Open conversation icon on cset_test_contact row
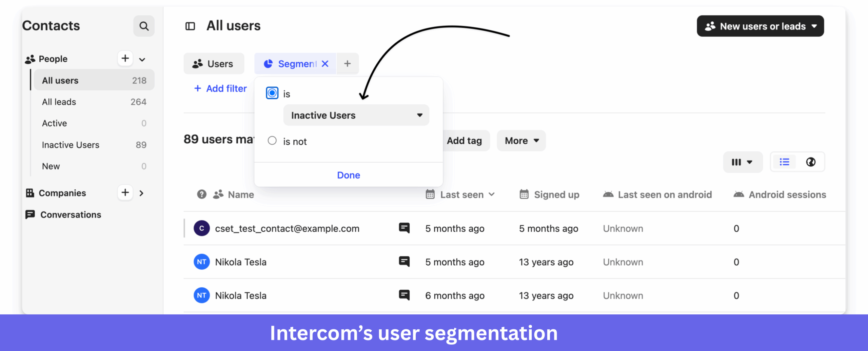This screenshot has width=868, height=351. 404,228
